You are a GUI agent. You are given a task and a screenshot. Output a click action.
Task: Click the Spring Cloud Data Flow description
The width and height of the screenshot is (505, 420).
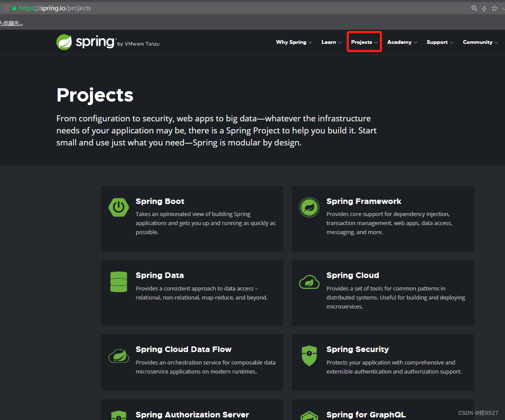click(x=206, y=367)
